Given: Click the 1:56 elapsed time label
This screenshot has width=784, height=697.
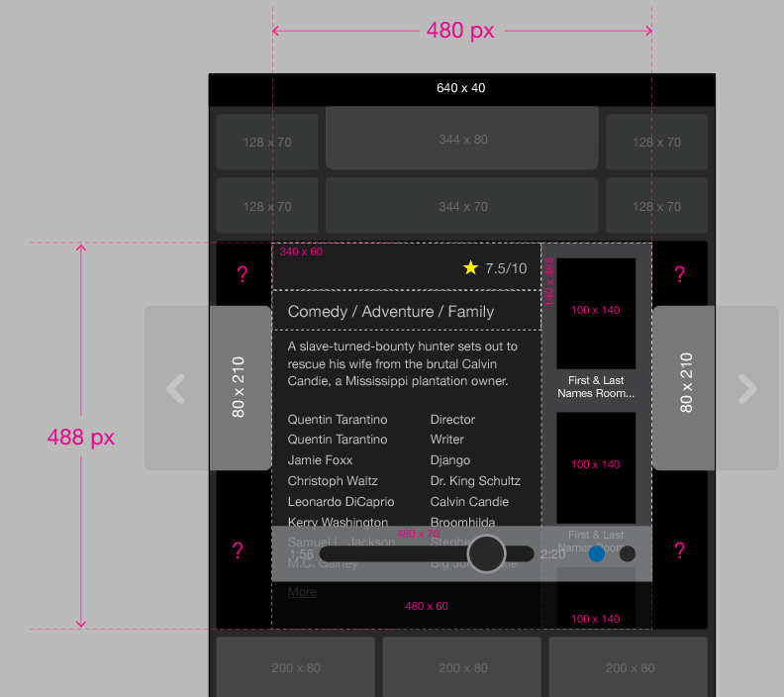Looking at the screenshot, I should click(x=301, y=554).
